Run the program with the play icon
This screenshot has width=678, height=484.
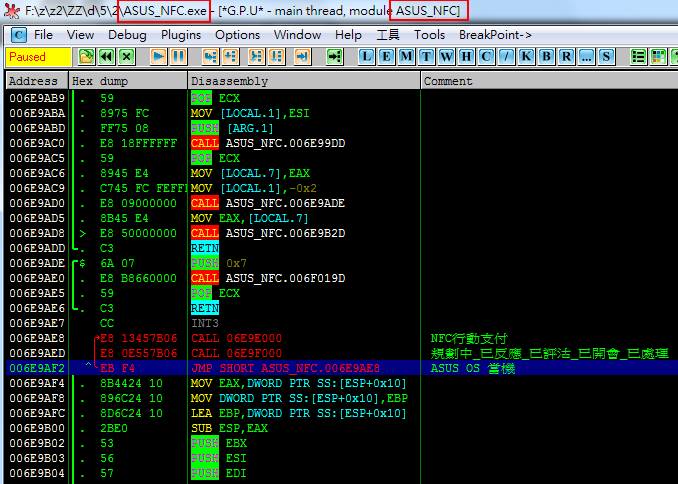pos(159,57)
